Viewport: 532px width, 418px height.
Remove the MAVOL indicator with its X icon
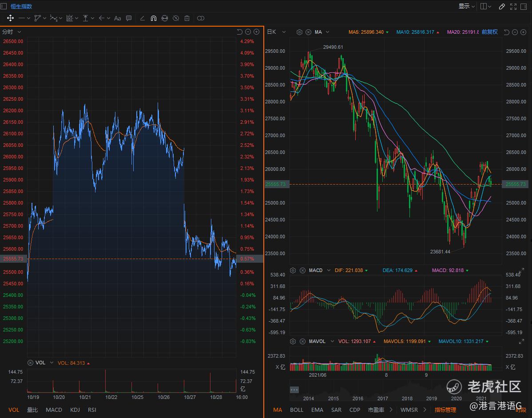pos(302,341)
